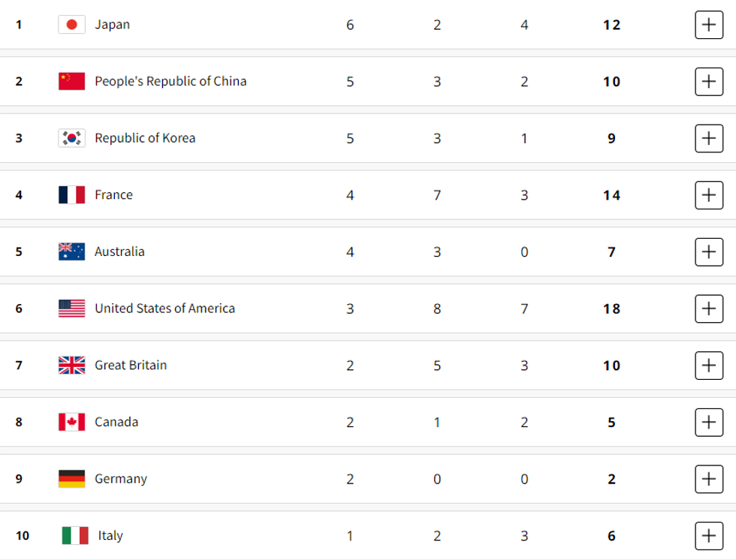Expand the Republic of Korea row
Viewport: 736px width, 560px height.
tap(709, 138)
